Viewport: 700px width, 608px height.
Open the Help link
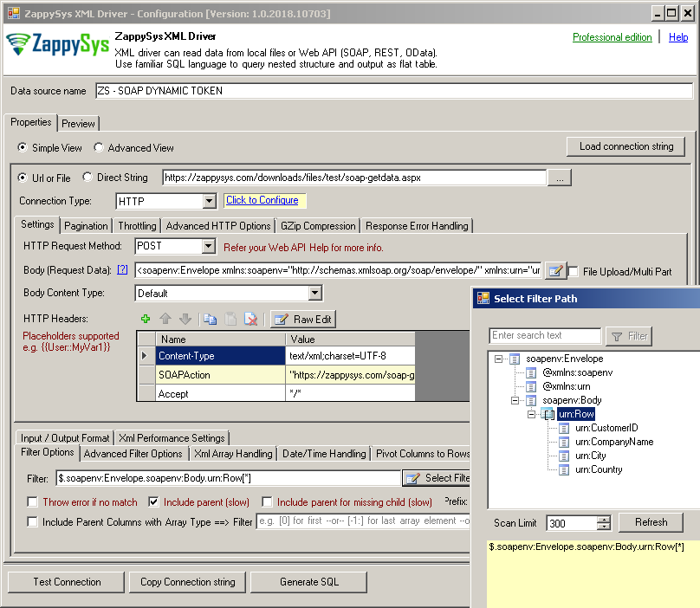678,37
